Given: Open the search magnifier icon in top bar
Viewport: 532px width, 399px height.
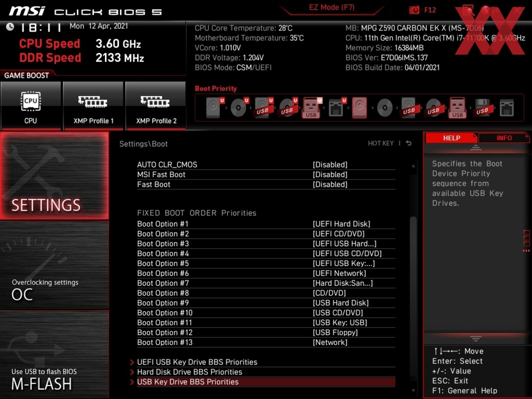Looking at the screenshot, I should [468, 10].
